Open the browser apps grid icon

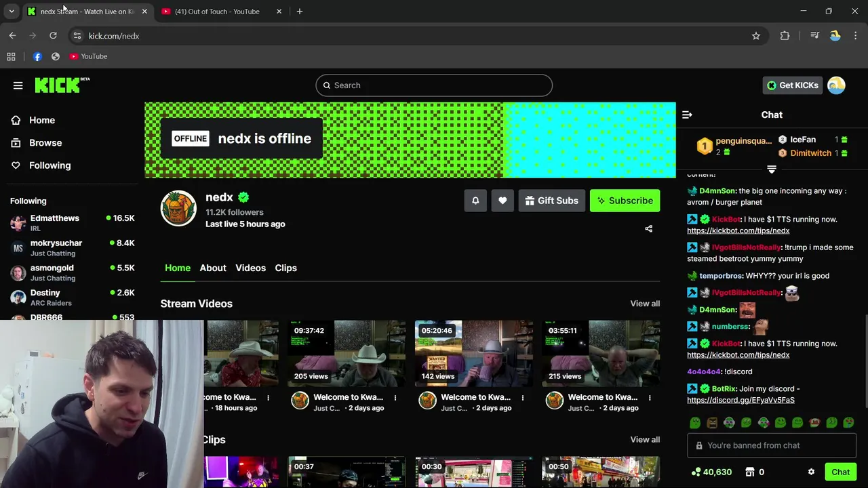pyautogui.click(x=11, y=56)
